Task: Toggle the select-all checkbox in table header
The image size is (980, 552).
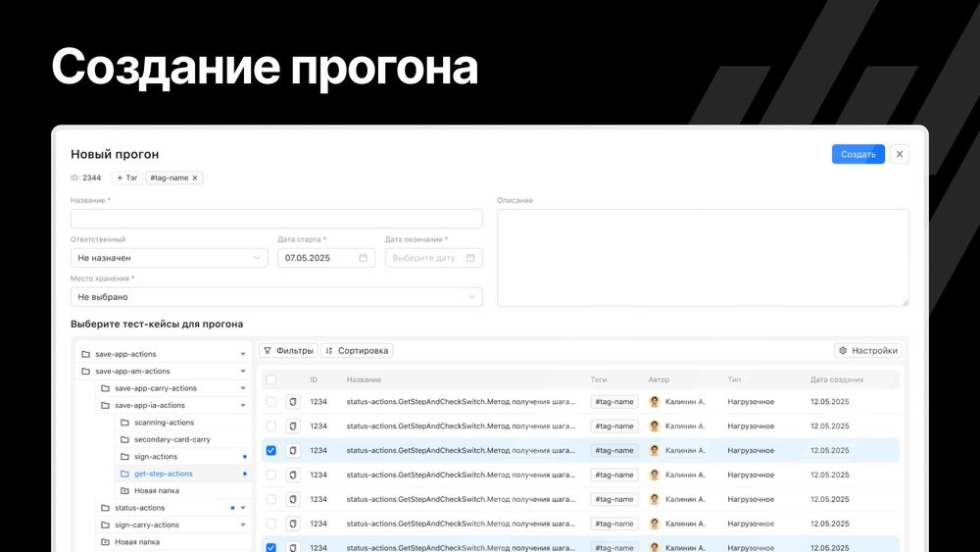Action: (271, 379)
